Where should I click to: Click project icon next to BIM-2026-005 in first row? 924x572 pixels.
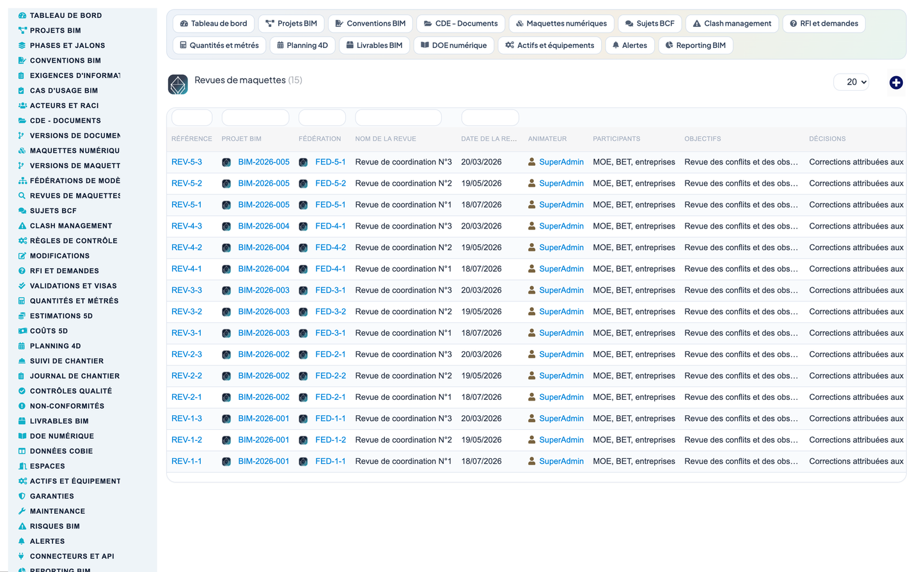[x=226, y=163]
